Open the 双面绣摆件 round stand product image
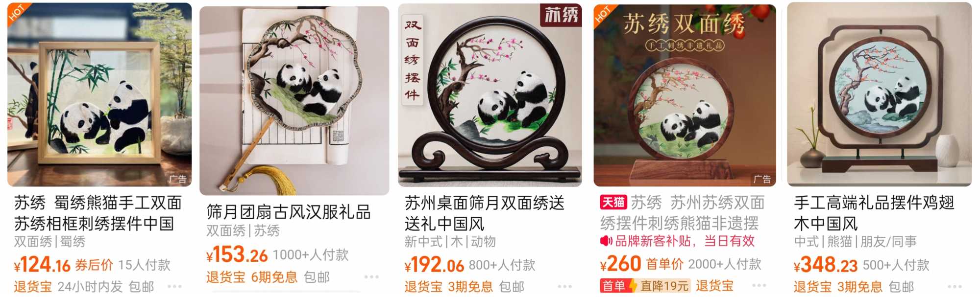Screen dimensions: 980x297 (x=490, y=94)
